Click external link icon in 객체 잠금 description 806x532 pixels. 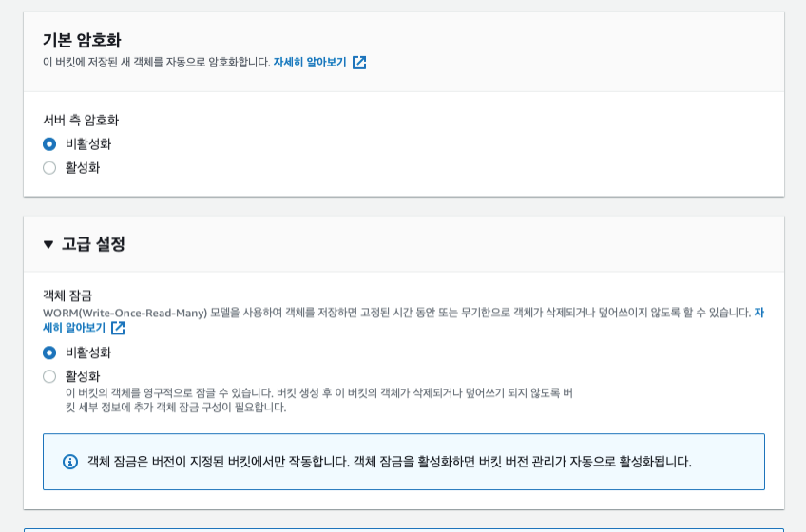point(118,328)
